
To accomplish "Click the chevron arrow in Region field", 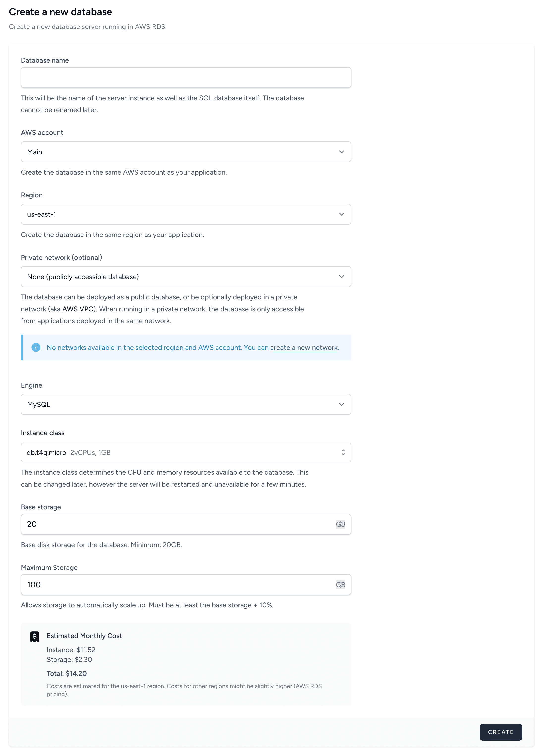I will 341,214.
